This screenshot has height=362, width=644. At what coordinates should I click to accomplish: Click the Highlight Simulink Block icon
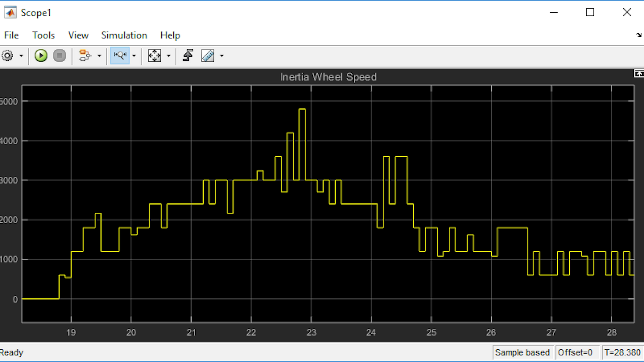pyautogui.click(x=85, y=55)
